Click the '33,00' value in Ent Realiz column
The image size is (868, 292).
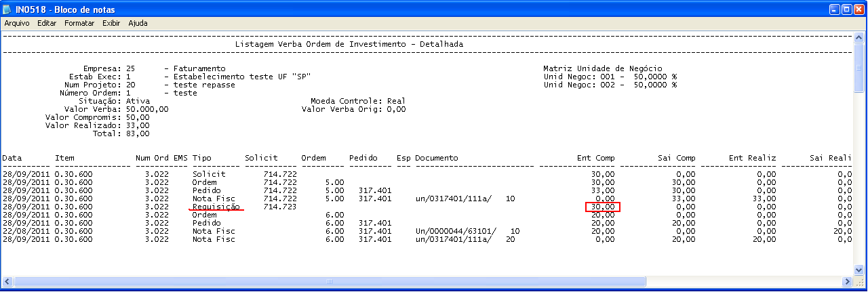pos(765,199)
